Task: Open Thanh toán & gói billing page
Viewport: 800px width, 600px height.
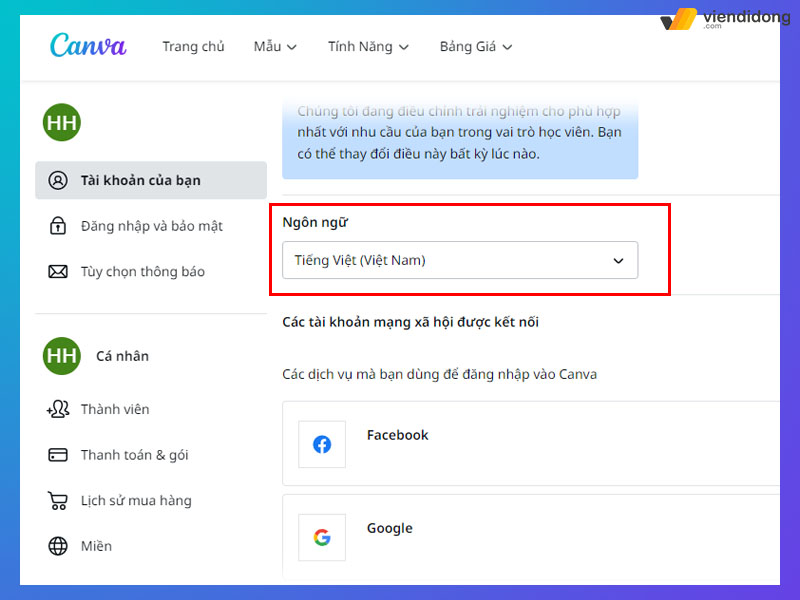Action: click(135, 455)
